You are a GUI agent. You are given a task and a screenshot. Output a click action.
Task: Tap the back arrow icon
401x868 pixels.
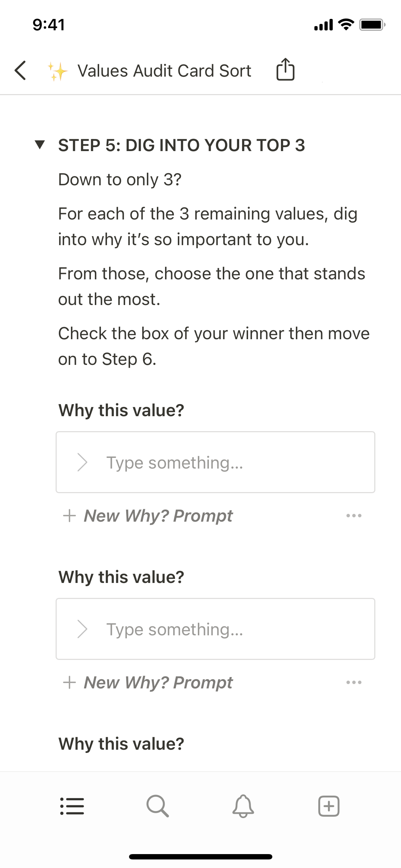(x=20, y=71)
